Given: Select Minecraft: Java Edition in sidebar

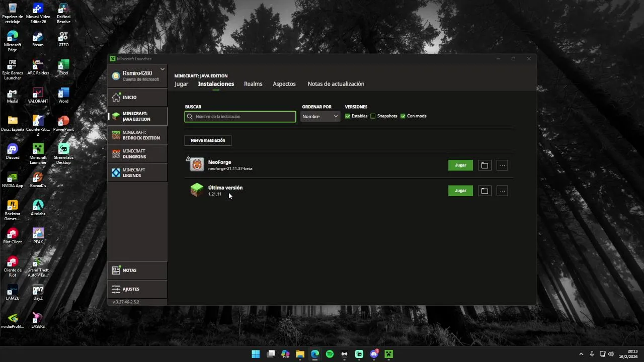Looking at the screenshot, I should point(137,116).
